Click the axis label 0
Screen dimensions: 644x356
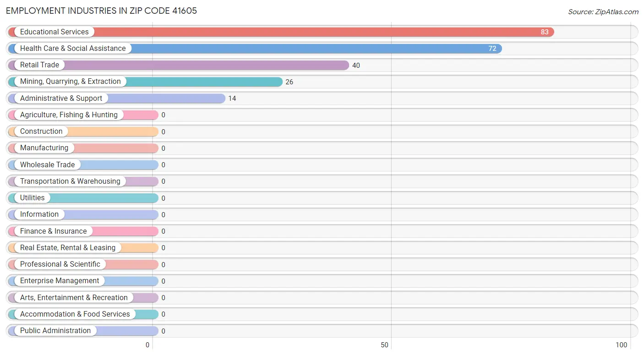point(147,345)
